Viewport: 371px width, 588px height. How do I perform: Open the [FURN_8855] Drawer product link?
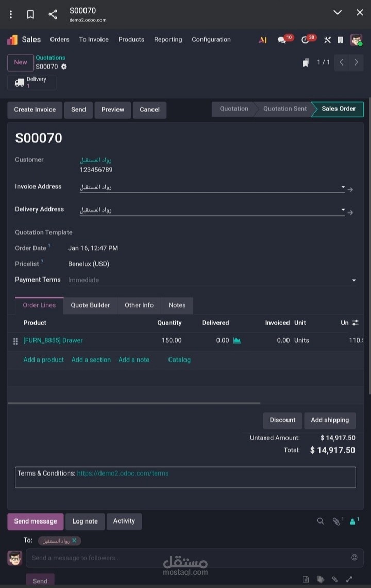(53, 340)
